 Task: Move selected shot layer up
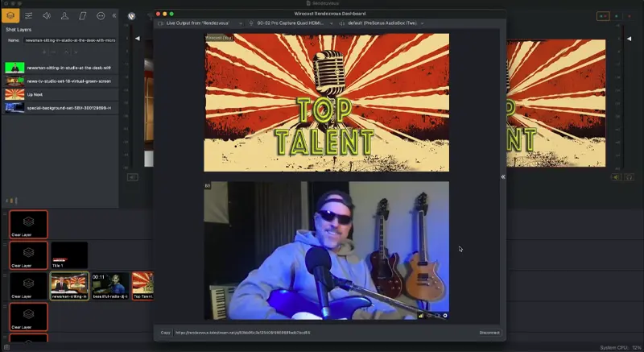coord(66,52)
